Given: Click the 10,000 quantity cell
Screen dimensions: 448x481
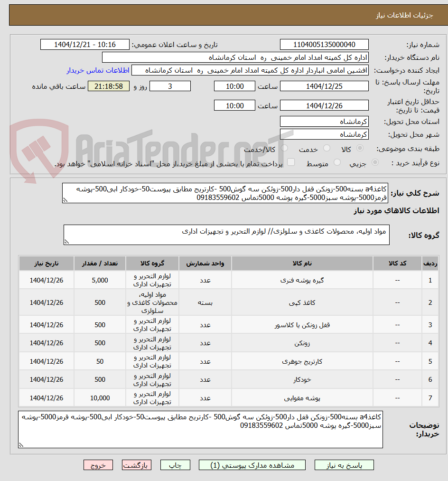Looking at the screenshot, I should [100, 398].
